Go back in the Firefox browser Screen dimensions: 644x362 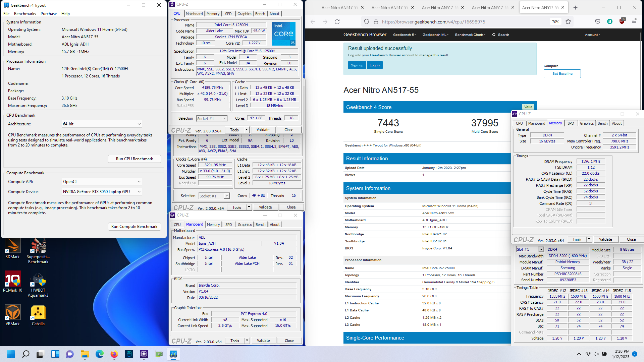coord(313,22)
